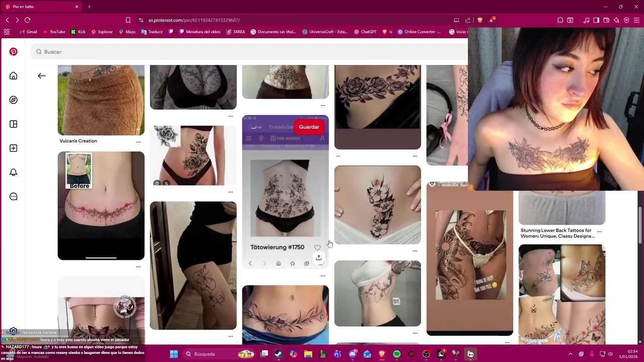The height and width of the screenshot is (362, 644).
Task: Open ChatGPT bookmark
Action: pos(365,32)
